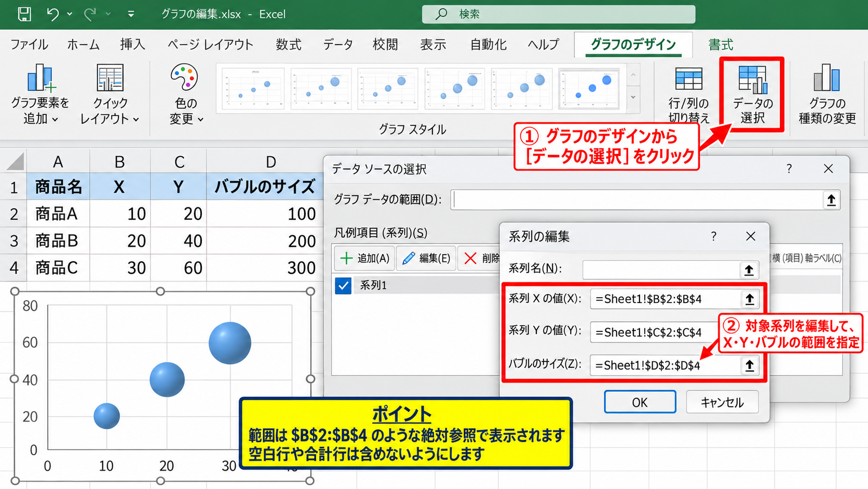Open the グラフのデザイン tab
Image resolution: width=868 pixels, height=489 pixels.
coord(633,45)
